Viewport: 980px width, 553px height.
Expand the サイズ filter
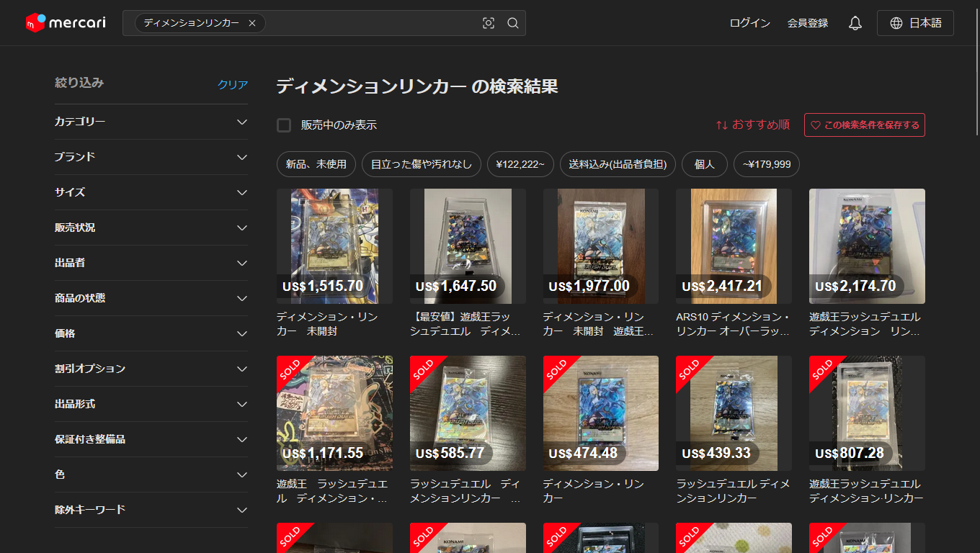[151, 192]
